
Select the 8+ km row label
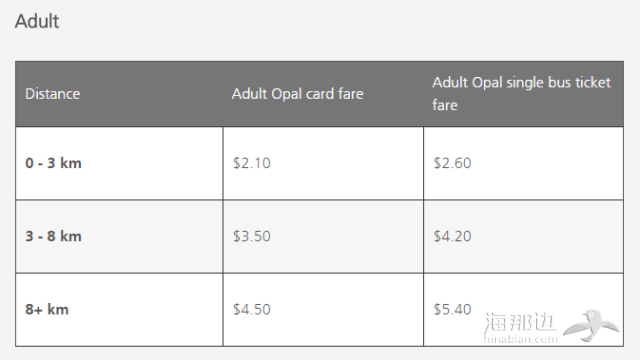[47, 309]
